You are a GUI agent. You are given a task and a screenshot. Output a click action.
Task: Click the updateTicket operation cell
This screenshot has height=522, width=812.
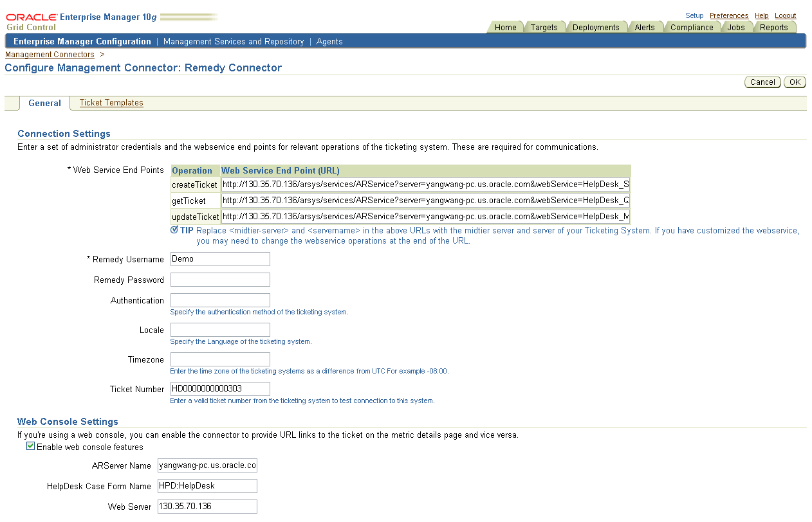point(196,217)
